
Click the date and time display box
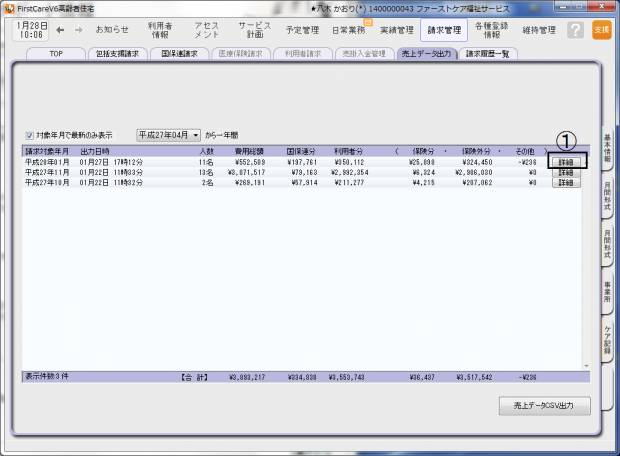pyautogui.click(x=30, y=30)
